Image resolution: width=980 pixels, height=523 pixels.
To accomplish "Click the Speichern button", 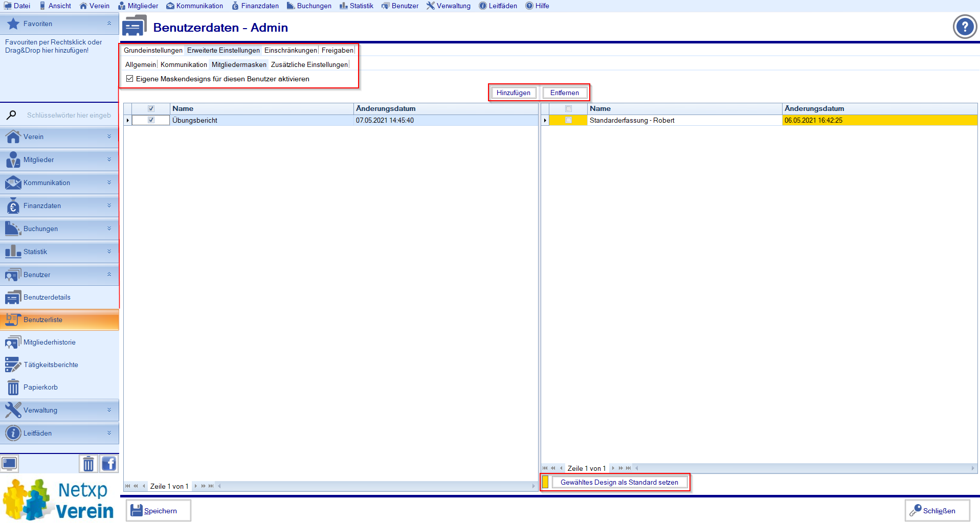I will [x=159, y=510].
